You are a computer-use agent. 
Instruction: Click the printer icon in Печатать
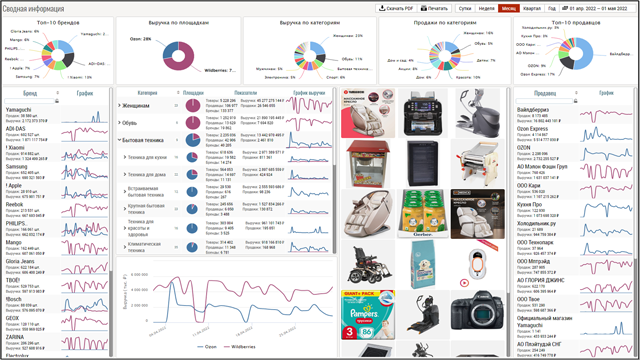[424, 8]
